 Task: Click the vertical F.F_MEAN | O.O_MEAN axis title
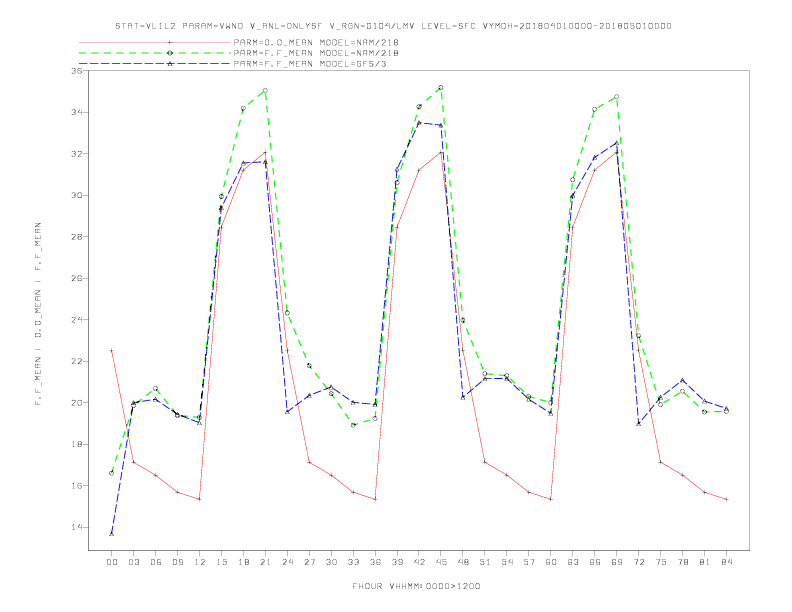38,314
